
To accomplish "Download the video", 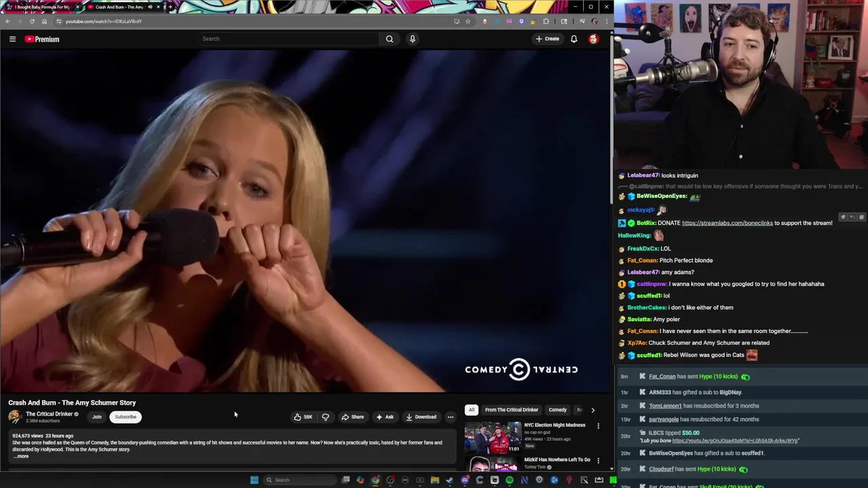I will [x=421, y=417].
